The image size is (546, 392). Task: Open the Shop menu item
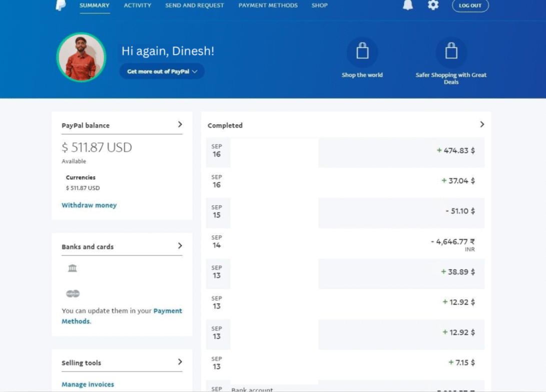click(x=319, y=5)
